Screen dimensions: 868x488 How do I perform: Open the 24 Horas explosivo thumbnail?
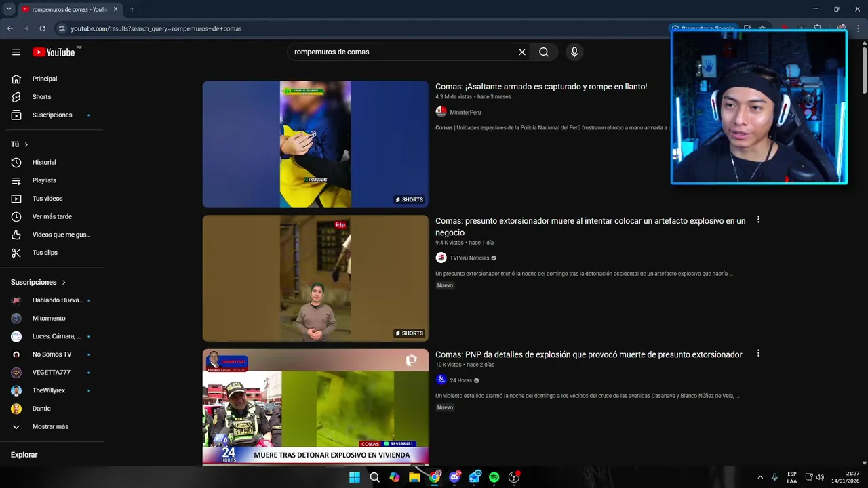(315, 407)
